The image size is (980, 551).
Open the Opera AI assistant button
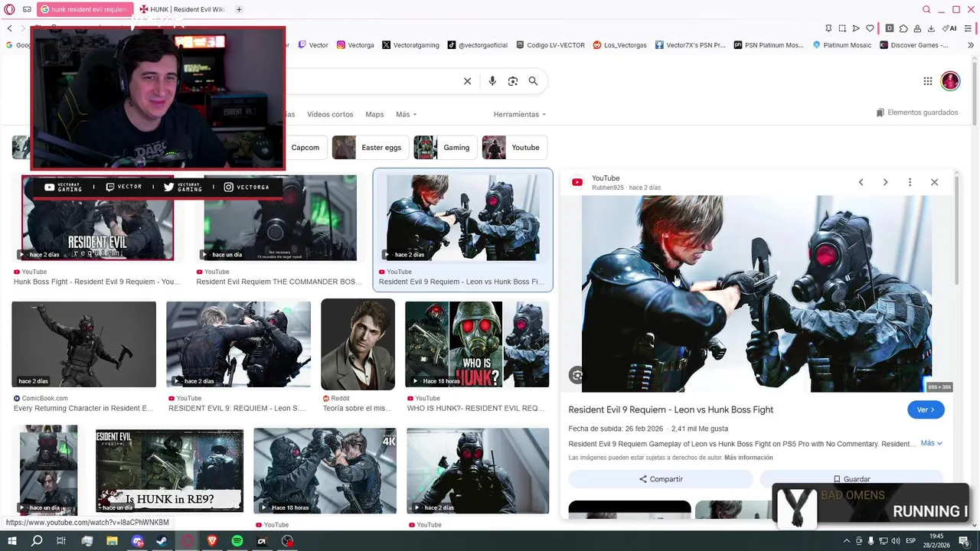click(x=950, y=28)
